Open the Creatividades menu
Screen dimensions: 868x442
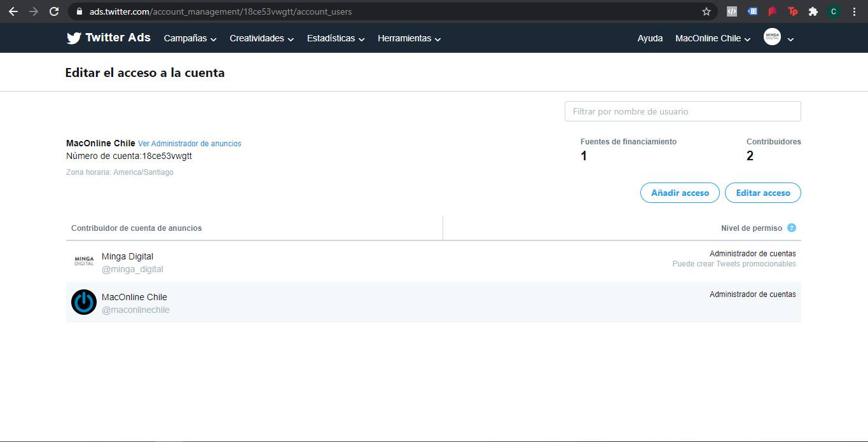click(261, 38)
